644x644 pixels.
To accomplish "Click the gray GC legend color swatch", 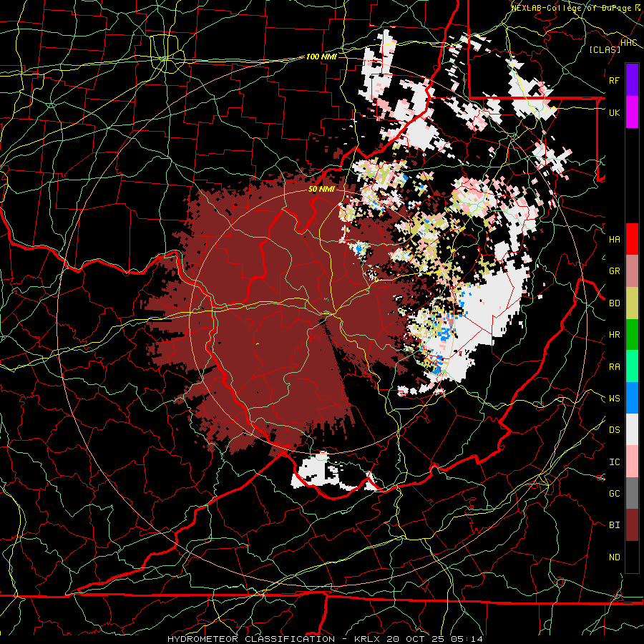I will pos(632,493).
